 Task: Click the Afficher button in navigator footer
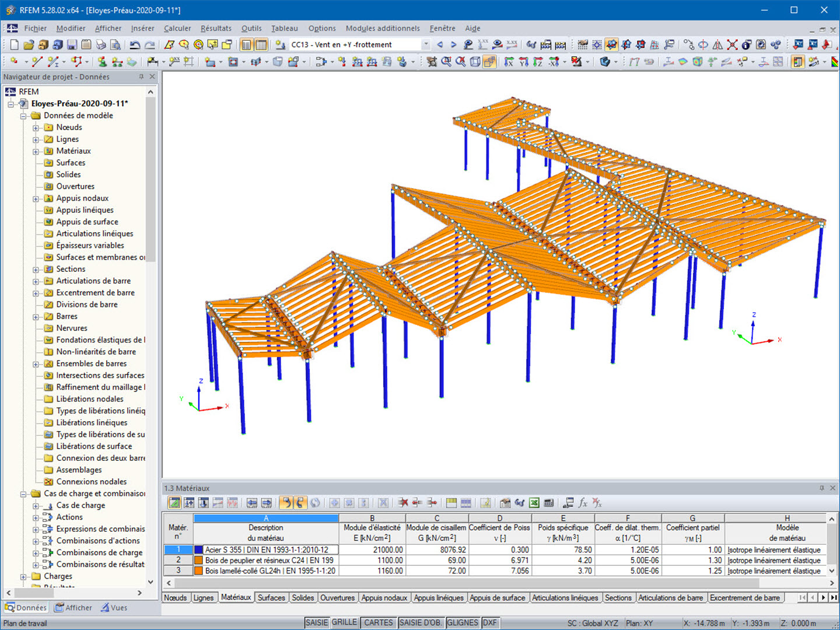pyautogui.click(x=73, y=607)
